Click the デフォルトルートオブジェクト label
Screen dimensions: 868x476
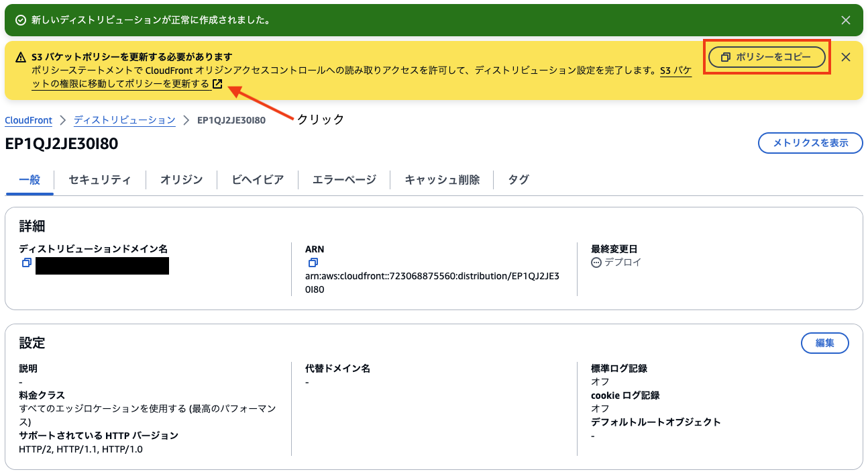pyautogui.click(x=656, y=422)
